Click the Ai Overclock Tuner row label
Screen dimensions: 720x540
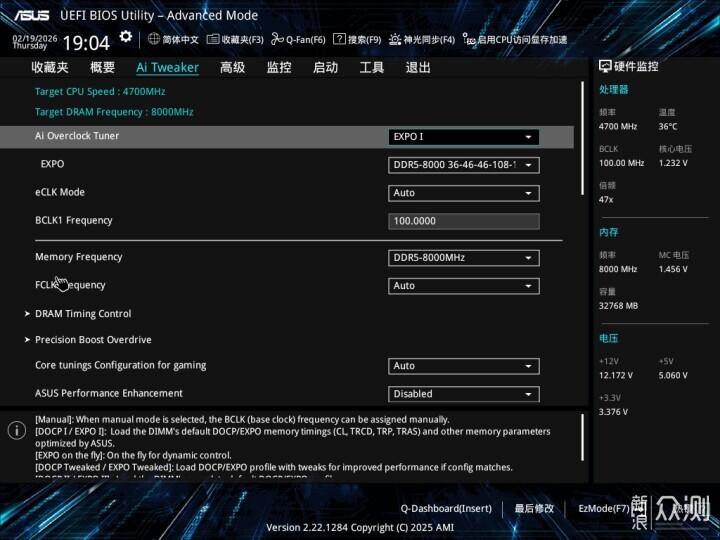[77, 136]
